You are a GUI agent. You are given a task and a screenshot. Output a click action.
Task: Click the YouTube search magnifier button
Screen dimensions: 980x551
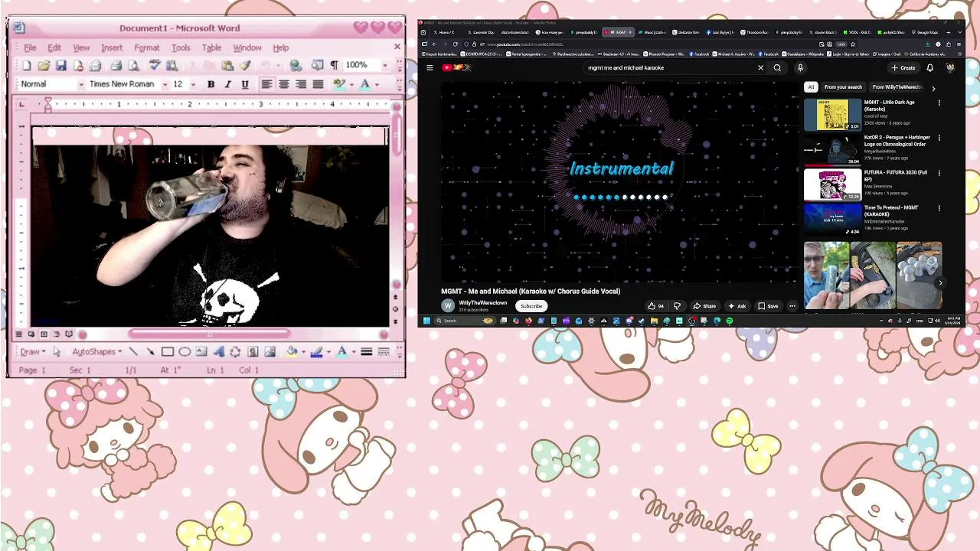(777, 67)
